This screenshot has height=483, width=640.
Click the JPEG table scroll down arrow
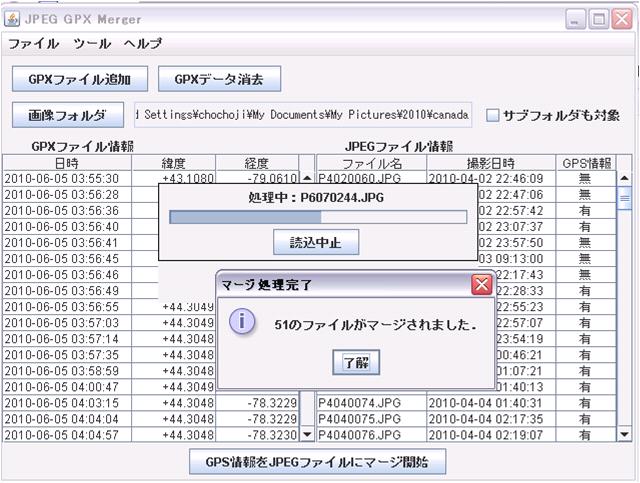coord(624,434)
